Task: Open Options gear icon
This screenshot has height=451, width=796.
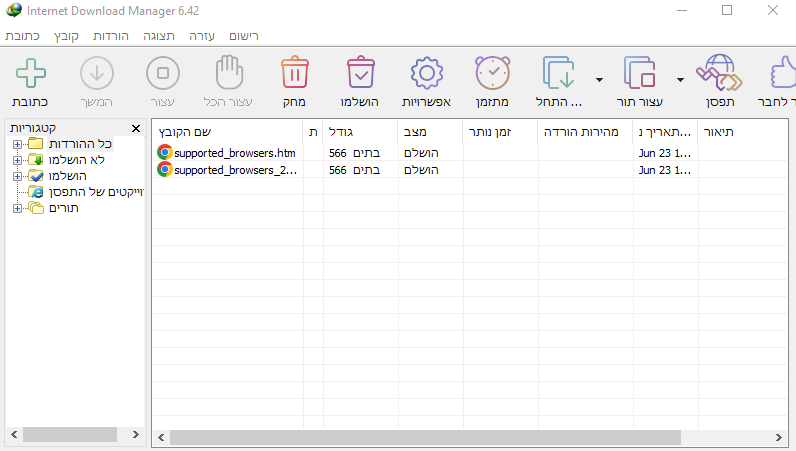Action: [x=426, y=73]
